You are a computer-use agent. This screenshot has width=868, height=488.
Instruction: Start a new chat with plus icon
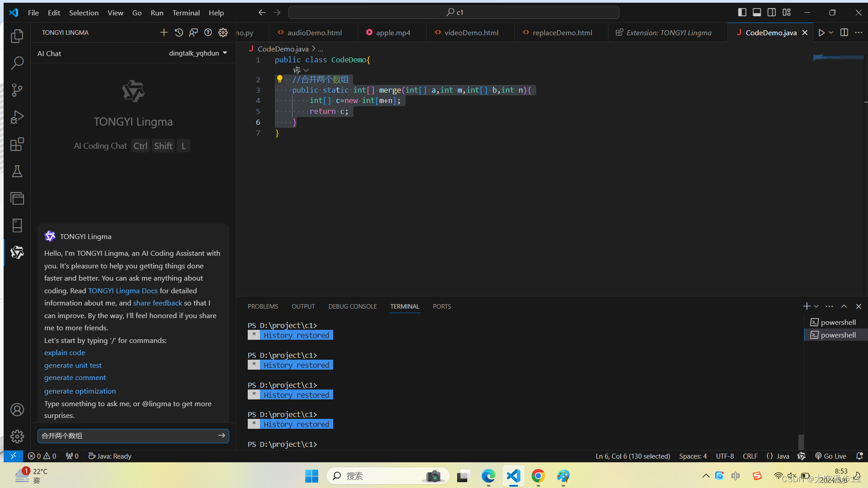tap(164, 33)
